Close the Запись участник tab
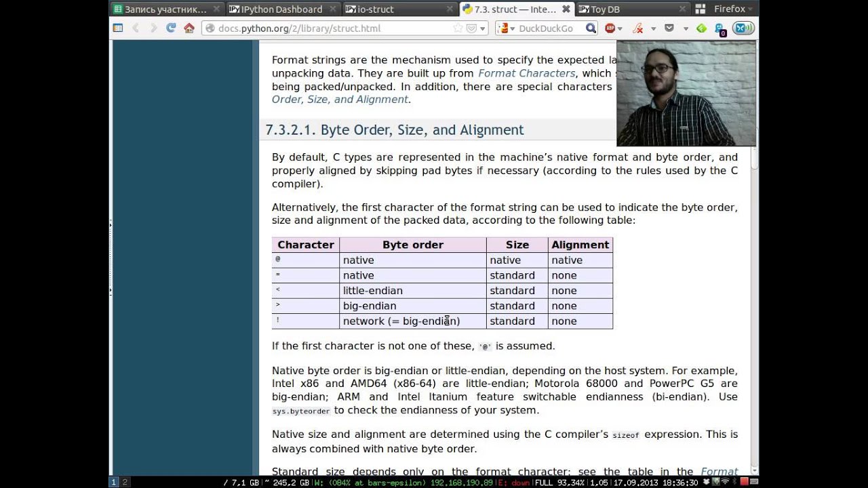This screenshot has height=488, width=868. click(216, 9)
